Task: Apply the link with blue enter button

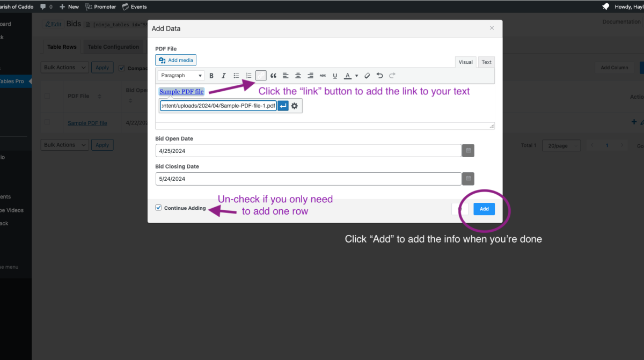Action: (283, 106)
